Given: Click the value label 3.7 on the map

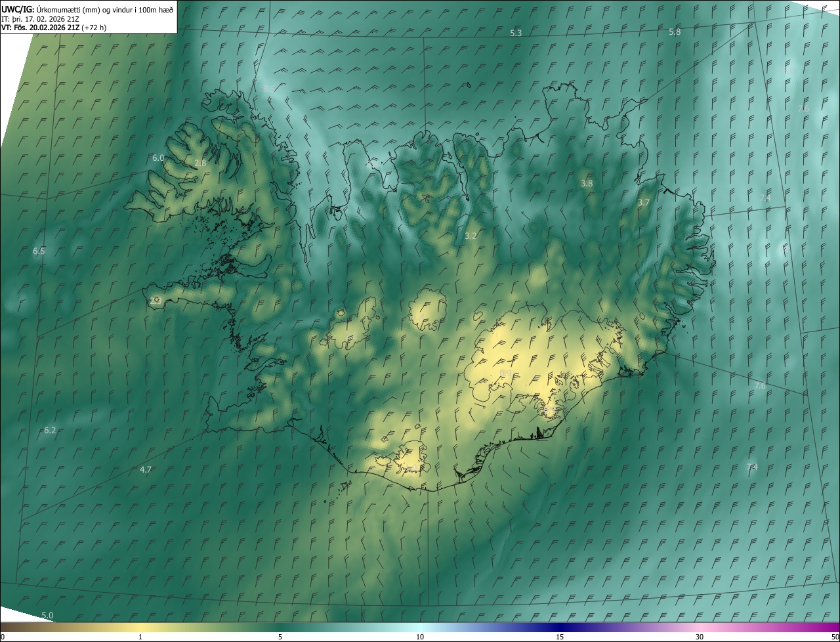Looking at the screenshot, I should [x=644, y=203].
